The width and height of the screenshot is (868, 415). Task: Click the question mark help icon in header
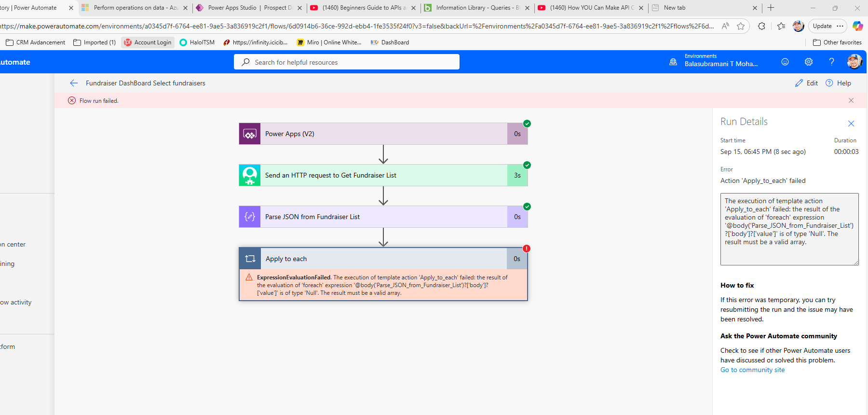point(831,62)
